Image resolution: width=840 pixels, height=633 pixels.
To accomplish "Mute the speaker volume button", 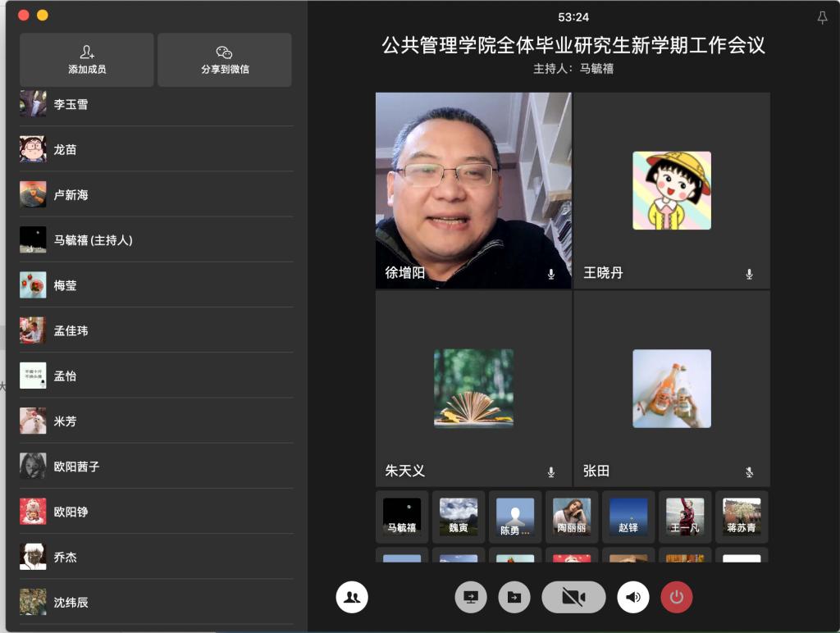I will [633, 597].
